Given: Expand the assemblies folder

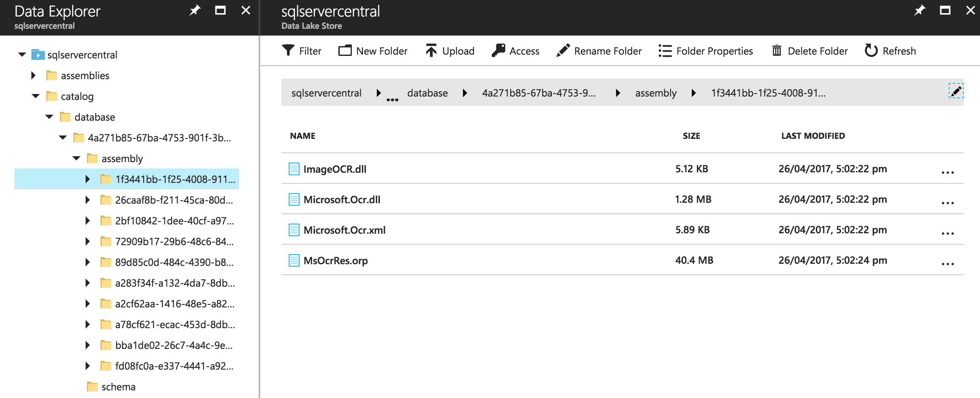Looking at the screenshot, I should tap(33, 75).
